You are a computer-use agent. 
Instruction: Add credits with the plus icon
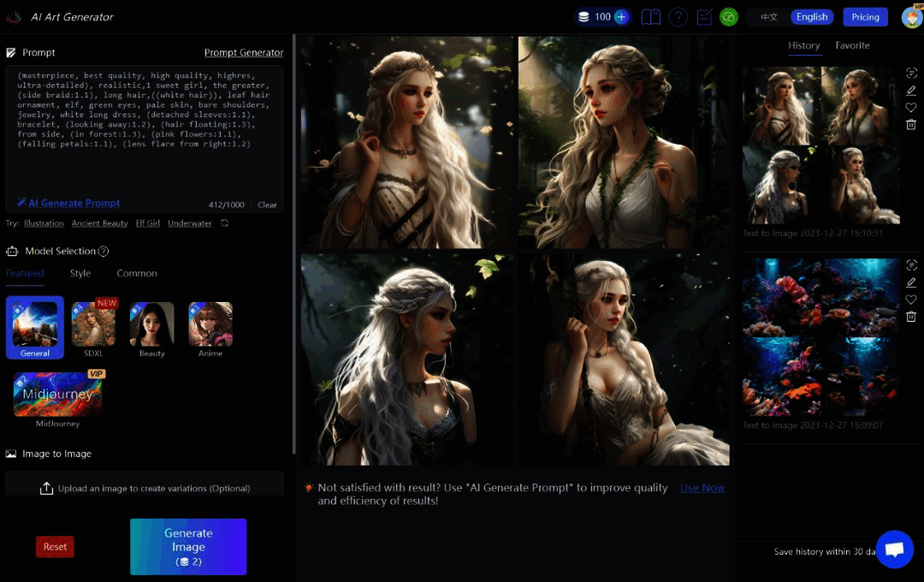(x=621, y=17)
